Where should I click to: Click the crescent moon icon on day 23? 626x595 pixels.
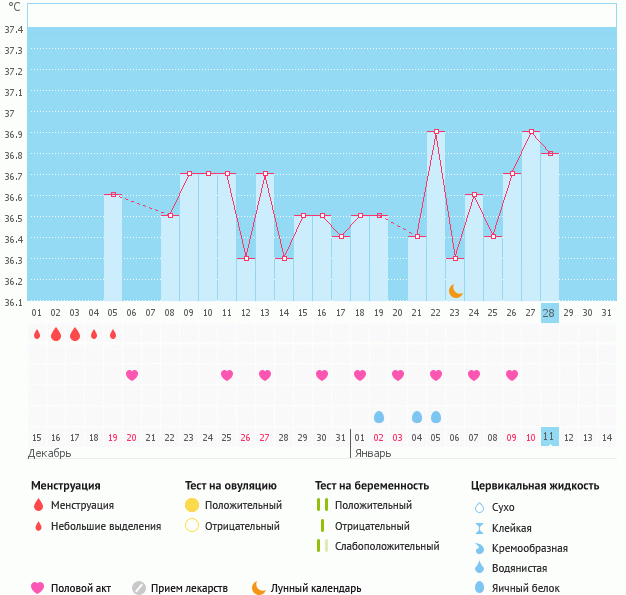click(455, 291)
